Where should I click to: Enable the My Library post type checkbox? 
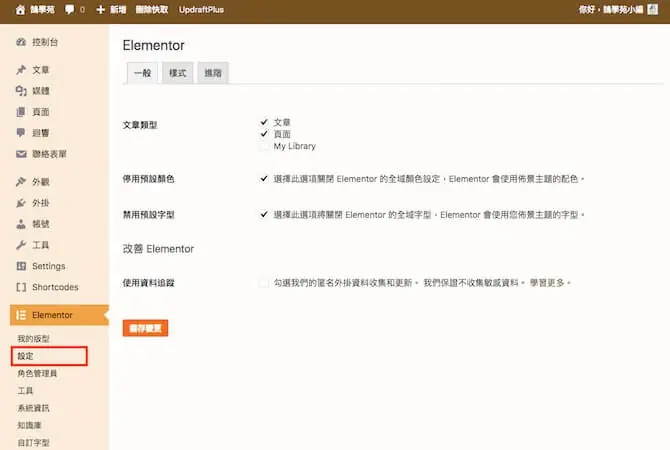point(264,146)
